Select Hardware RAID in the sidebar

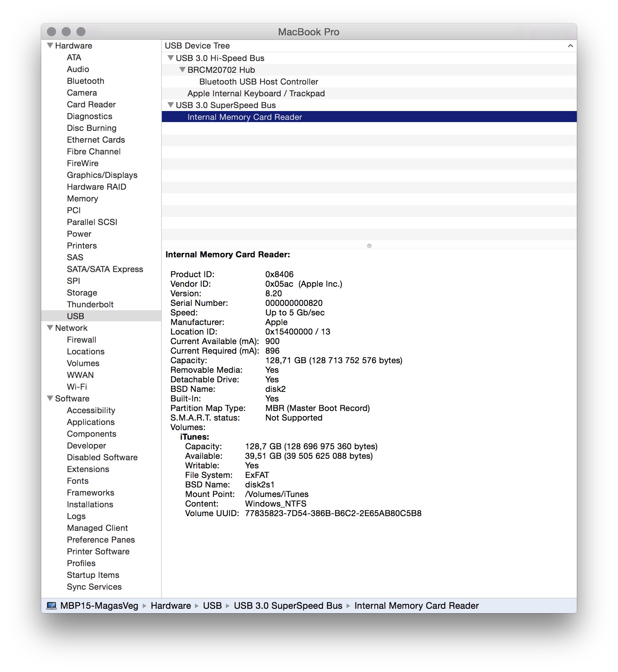(x=97, y=187)
